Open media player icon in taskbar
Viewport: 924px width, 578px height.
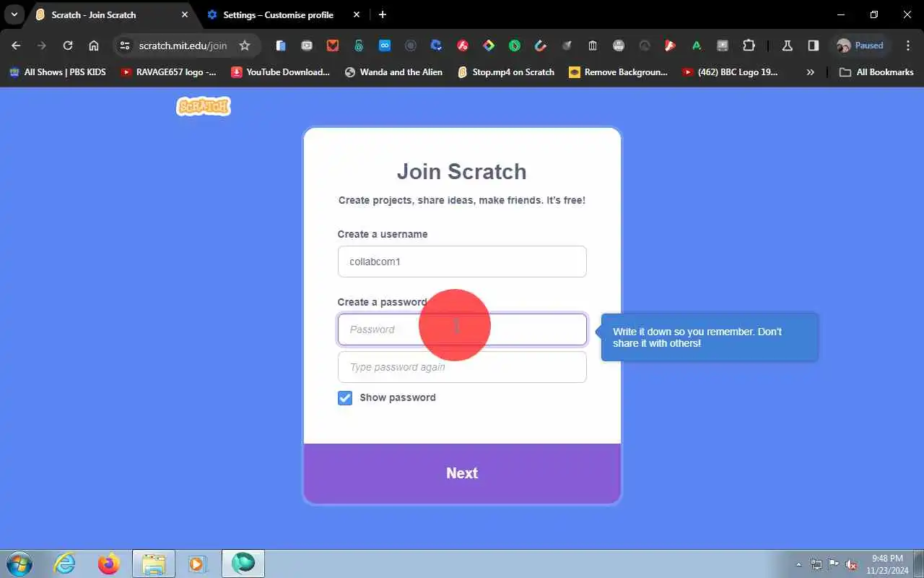tap(198, 564)
